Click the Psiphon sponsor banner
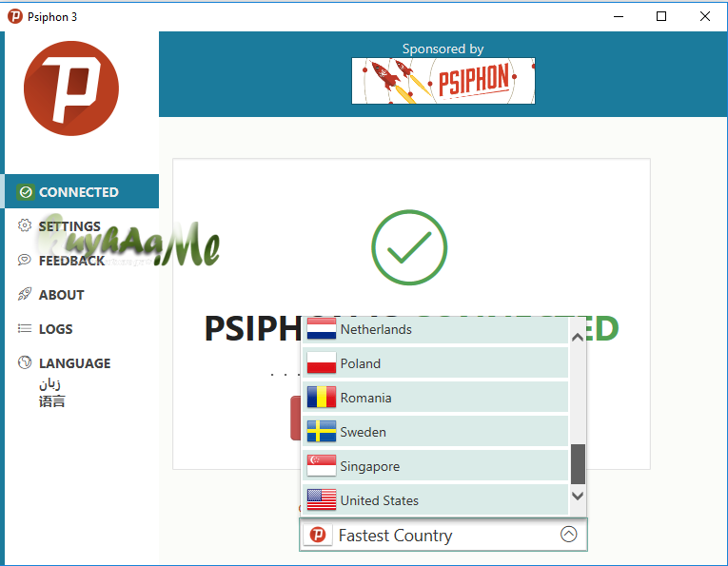The image size is (728, 566). (x=443, y=81)
